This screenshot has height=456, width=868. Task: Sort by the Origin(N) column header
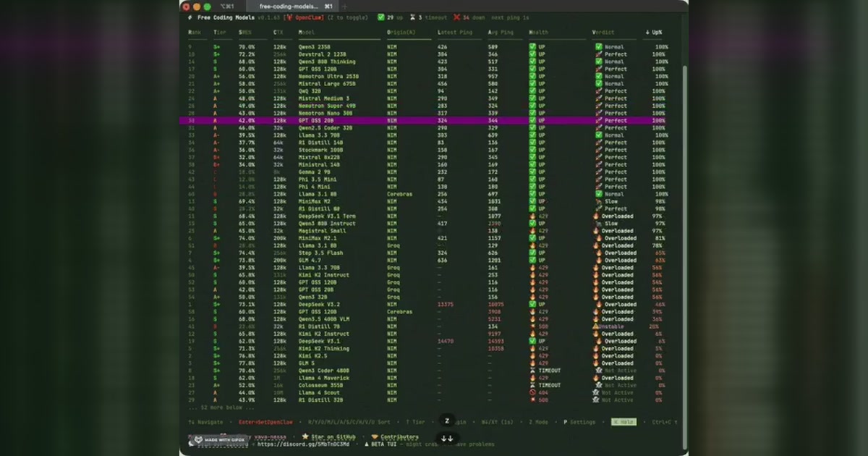pyautogui.click(x=401, y=32)
